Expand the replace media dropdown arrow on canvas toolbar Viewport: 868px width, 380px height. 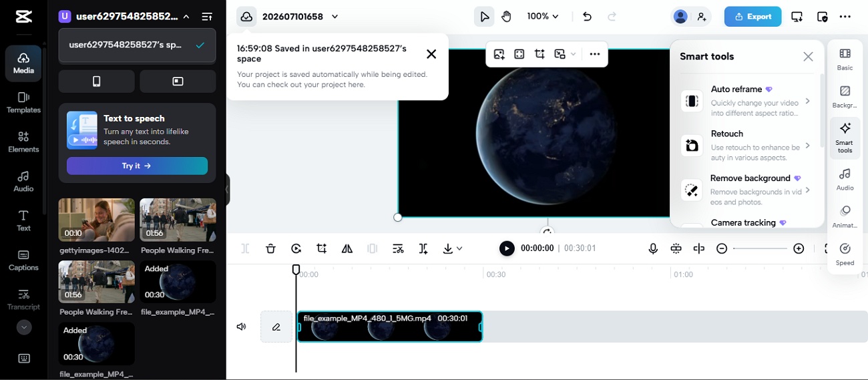573,54
